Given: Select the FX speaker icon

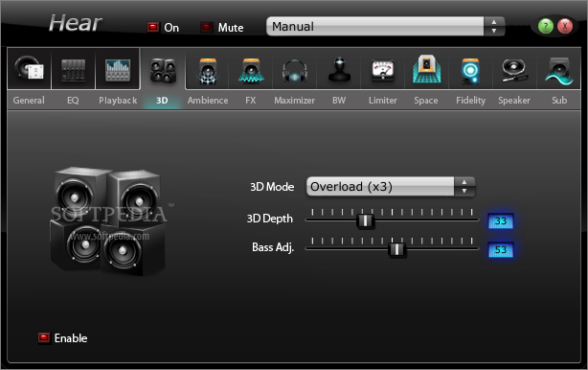Looking at the screenshot, I should coord(251,70).
